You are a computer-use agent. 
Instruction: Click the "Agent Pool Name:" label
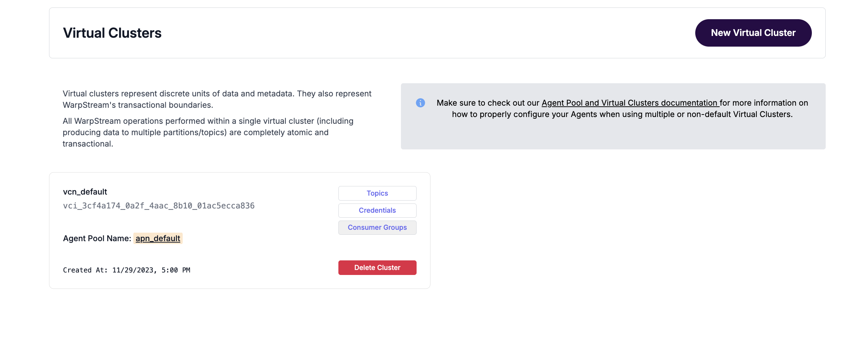pyautogui.click(x=97, y=238)
